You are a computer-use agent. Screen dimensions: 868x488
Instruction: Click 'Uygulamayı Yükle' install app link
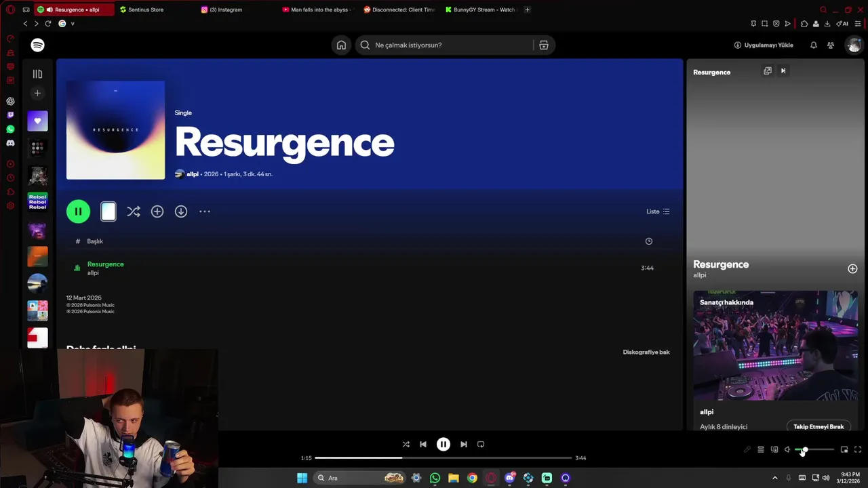[x=764, y=45]
